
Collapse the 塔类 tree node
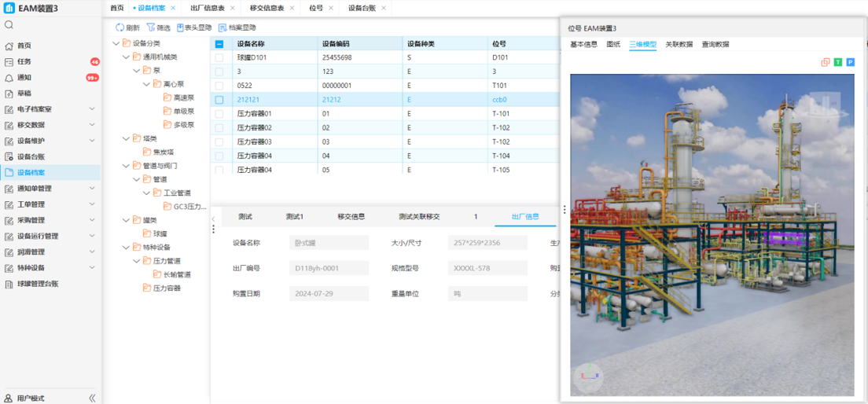click(x=126, y=138)
